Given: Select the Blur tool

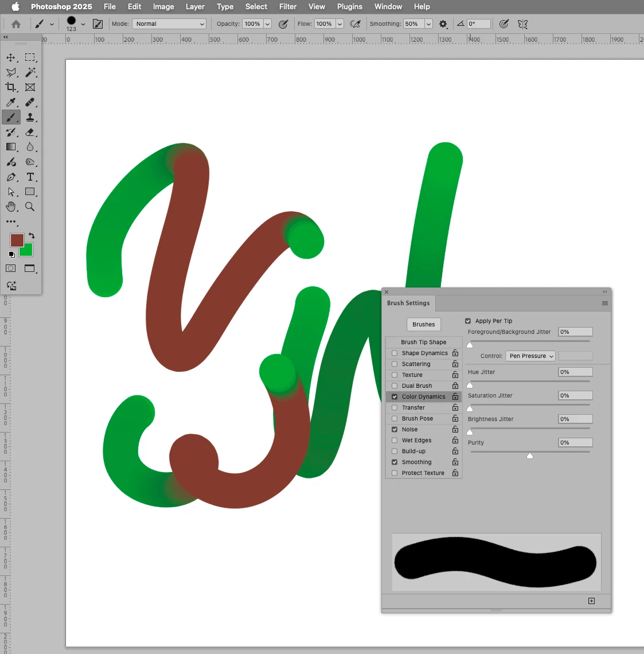Looking at the screenshot, I should [30, 147].
